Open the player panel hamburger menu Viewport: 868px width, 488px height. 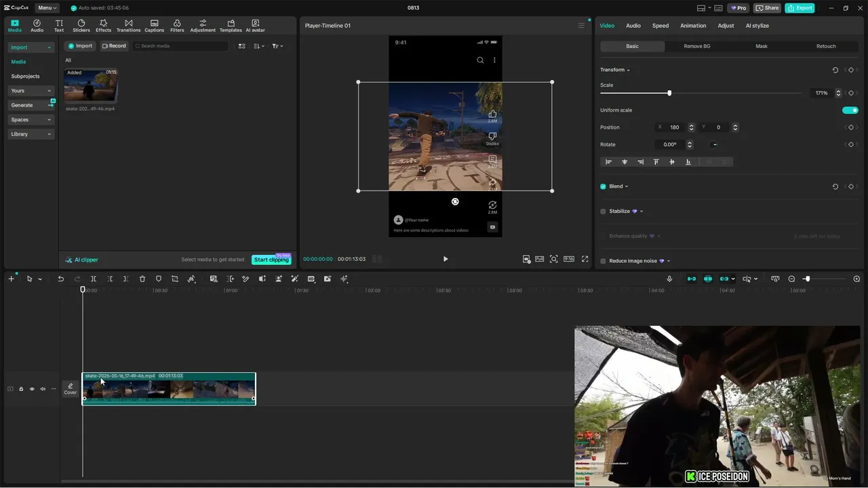[580, 26]
